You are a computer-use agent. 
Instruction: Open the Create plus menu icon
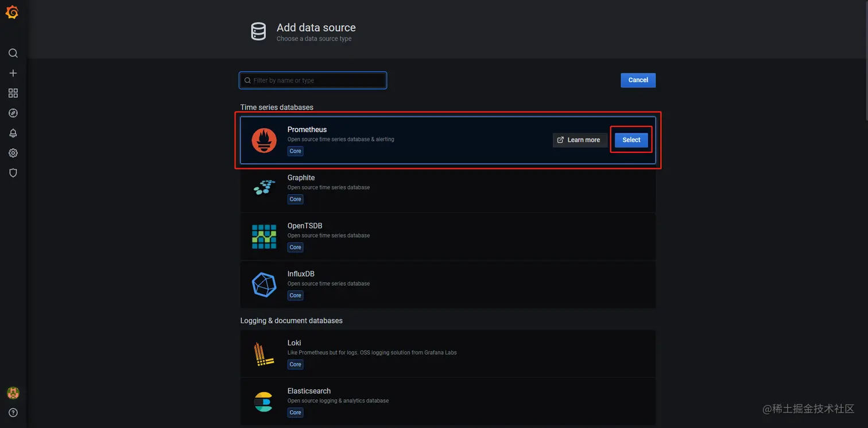[13, 73]
